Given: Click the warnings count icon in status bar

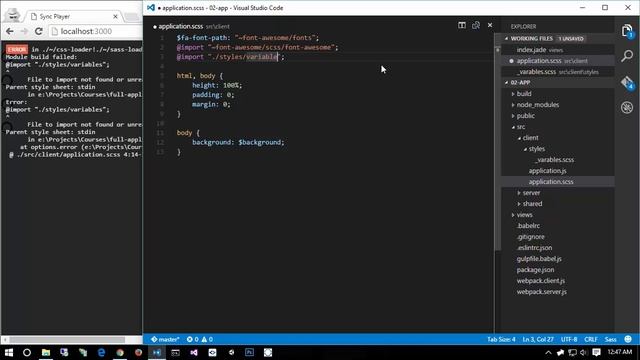Looking at the screenshot, I should click(207, 339).
